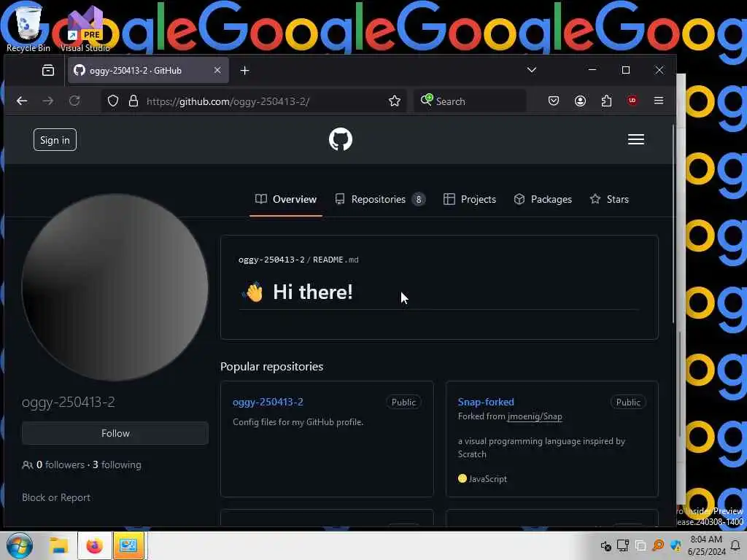Open the Pocket save icon

point(553,101)
